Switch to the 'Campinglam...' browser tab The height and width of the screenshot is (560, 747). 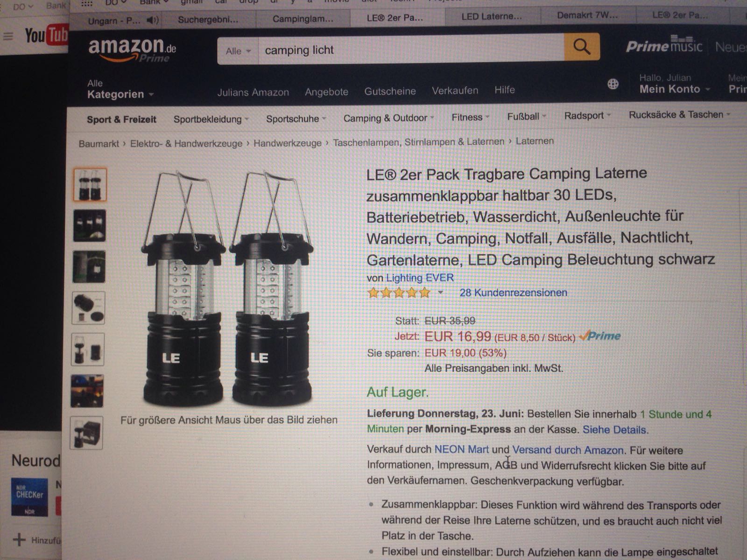coord(303,19)
